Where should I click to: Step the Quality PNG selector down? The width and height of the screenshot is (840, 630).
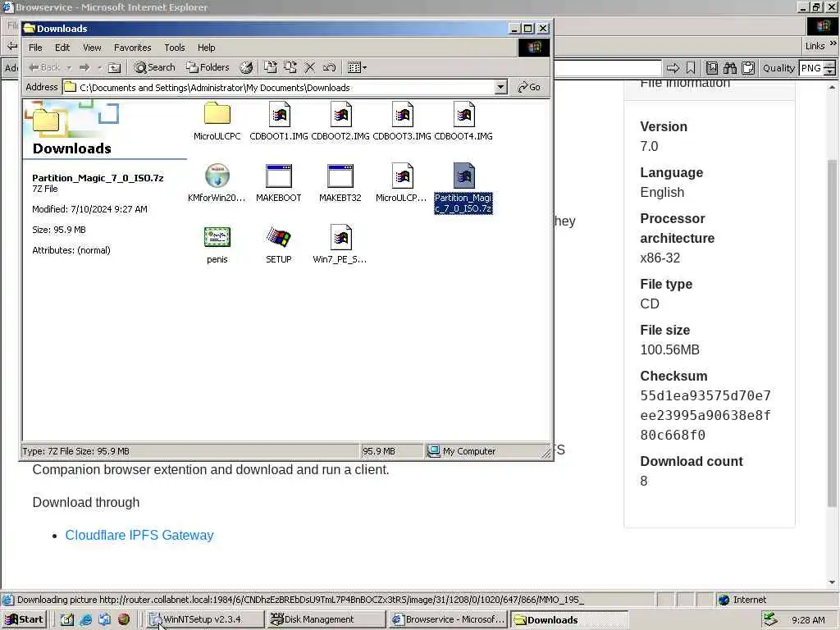(830, 72)
